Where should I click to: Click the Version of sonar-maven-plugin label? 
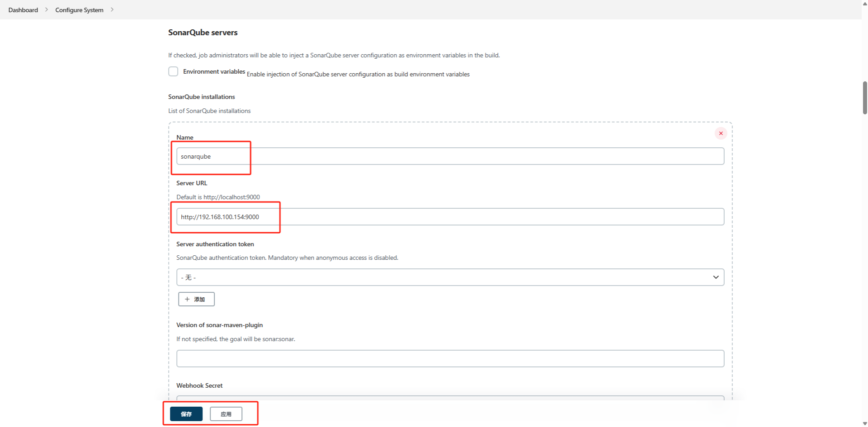tap(219, 325)
